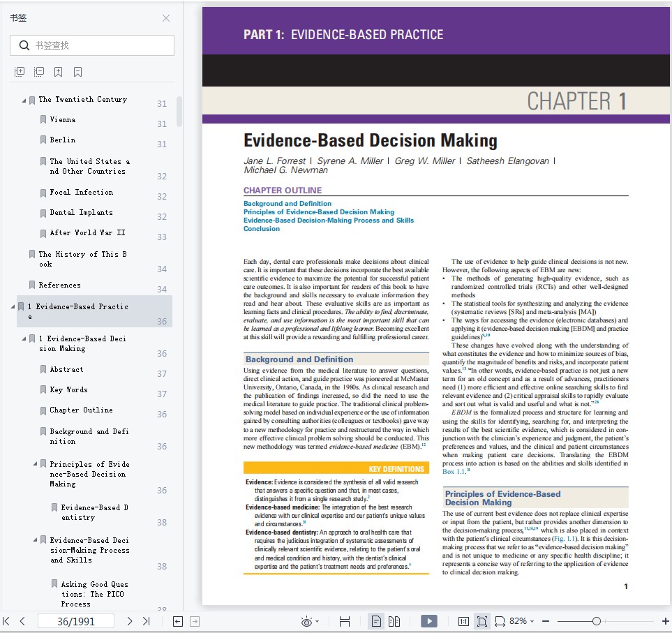Screen dimensions: 672x633
Task: Focus the 书签查找 bookmark search field
Action: 92,45
